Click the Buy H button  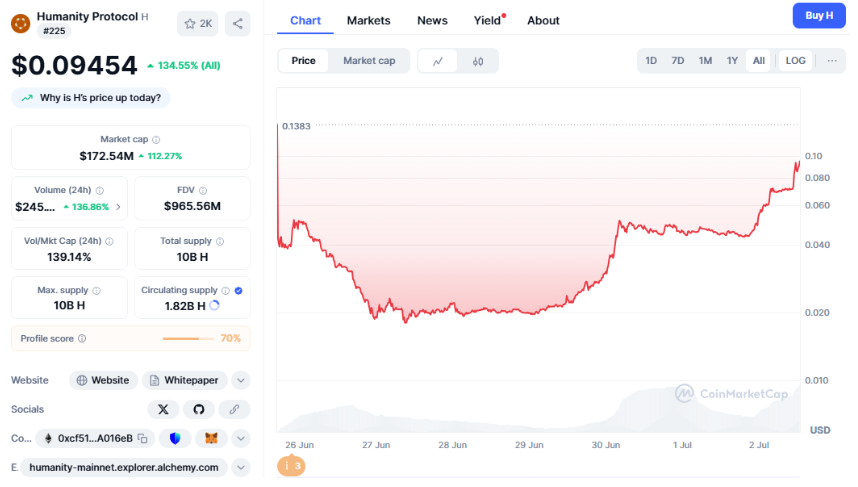tap(819, 15)
